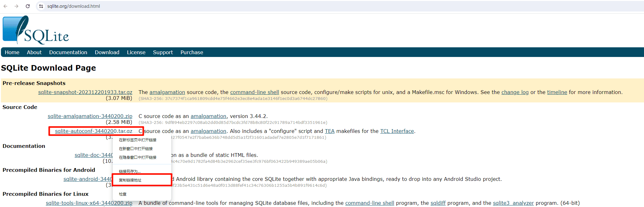This screenshot has width=644, height=207.
Task: Select 链接另存为... in the context menu
Action: click(142, 172)
